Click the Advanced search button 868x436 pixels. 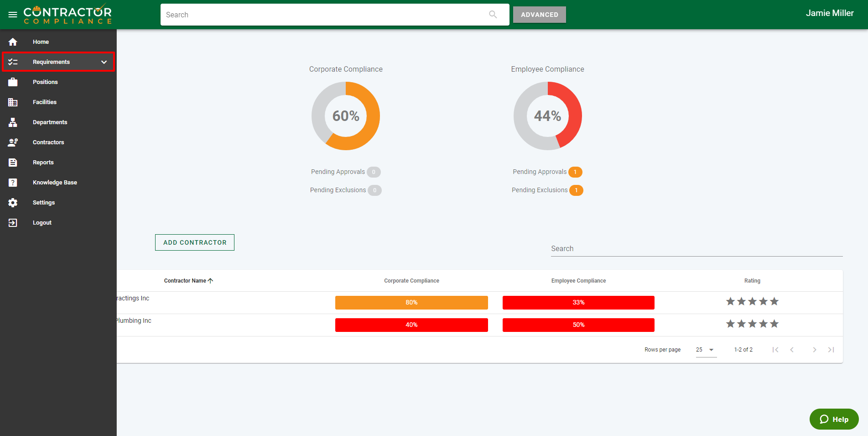click(539, 15)
